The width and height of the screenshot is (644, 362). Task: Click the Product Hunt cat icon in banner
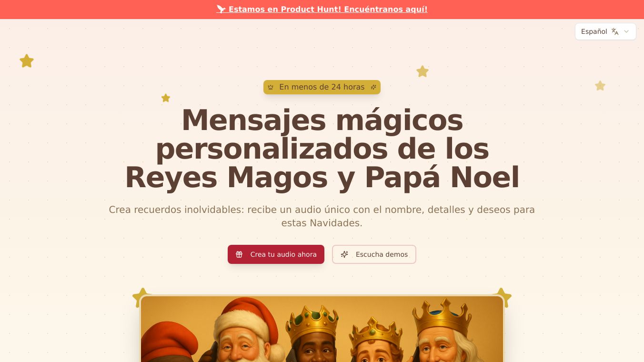point(221,9)
